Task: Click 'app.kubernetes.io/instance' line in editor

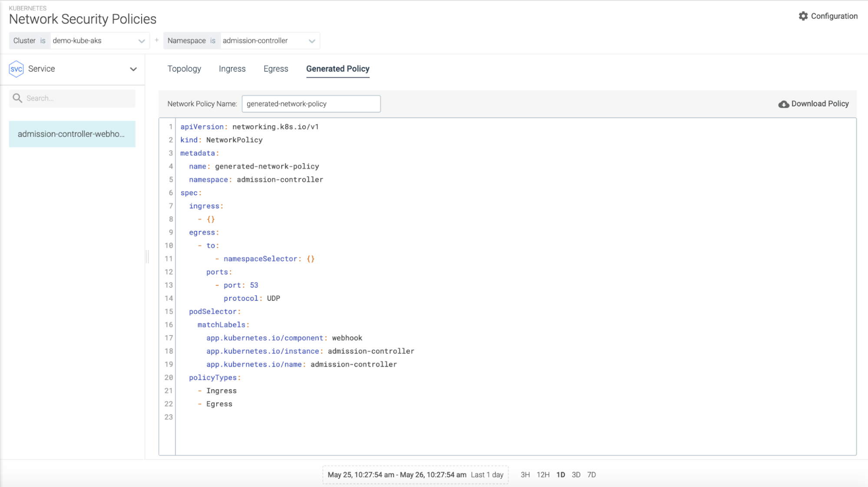Action: click(x=310, y=351)
